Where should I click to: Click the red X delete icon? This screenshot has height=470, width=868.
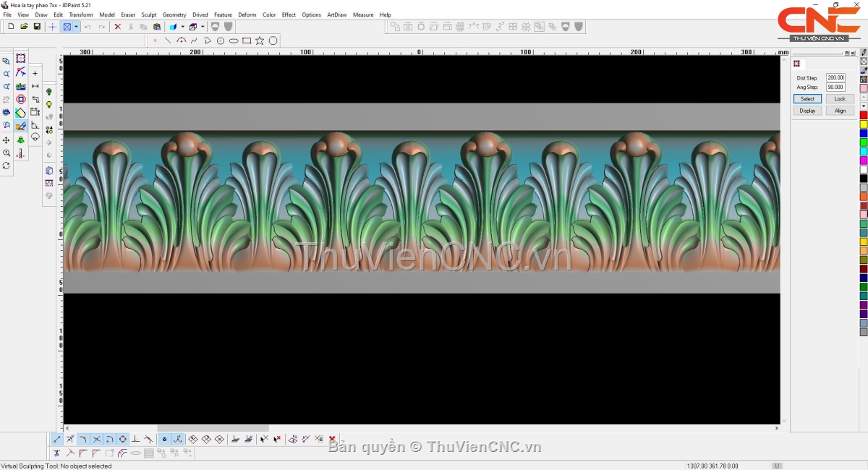118,27
